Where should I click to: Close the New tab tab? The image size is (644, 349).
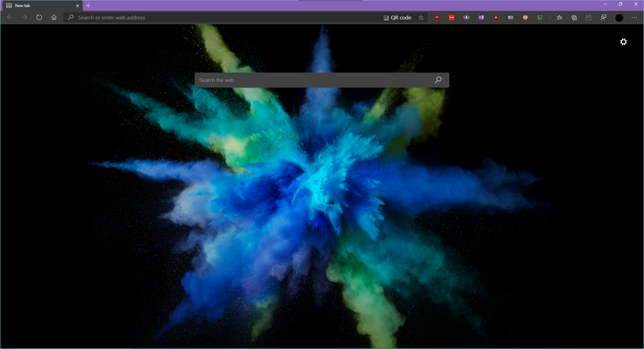77,6
